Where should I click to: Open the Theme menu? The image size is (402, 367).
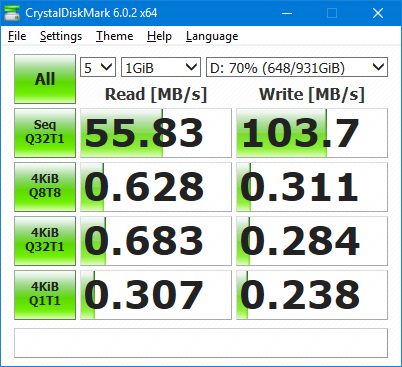115,36
